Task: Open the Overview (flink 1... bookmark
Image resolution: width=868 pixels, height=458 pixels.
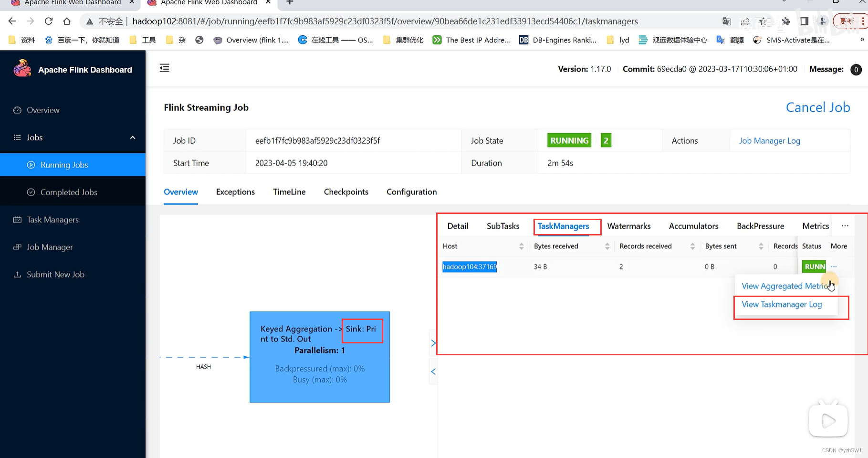Action: (251, 40)
